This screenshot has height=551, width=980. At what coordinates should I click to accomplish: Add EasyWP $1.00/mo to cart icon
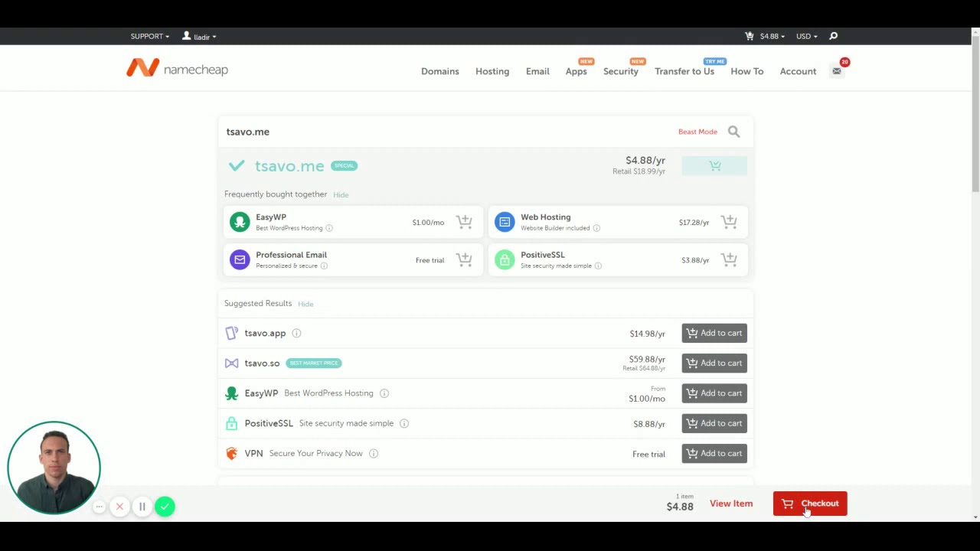click(x=464, y=222)
